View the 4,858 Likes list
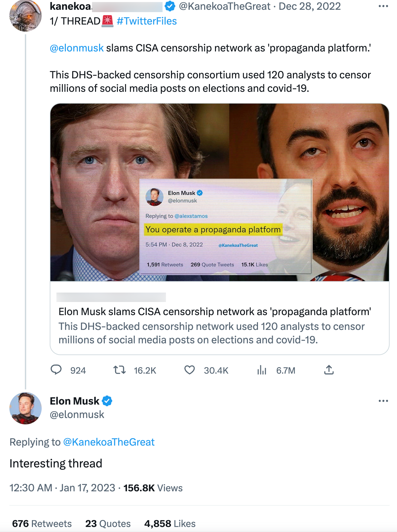397x532 pixels. (x=170, y=524)
